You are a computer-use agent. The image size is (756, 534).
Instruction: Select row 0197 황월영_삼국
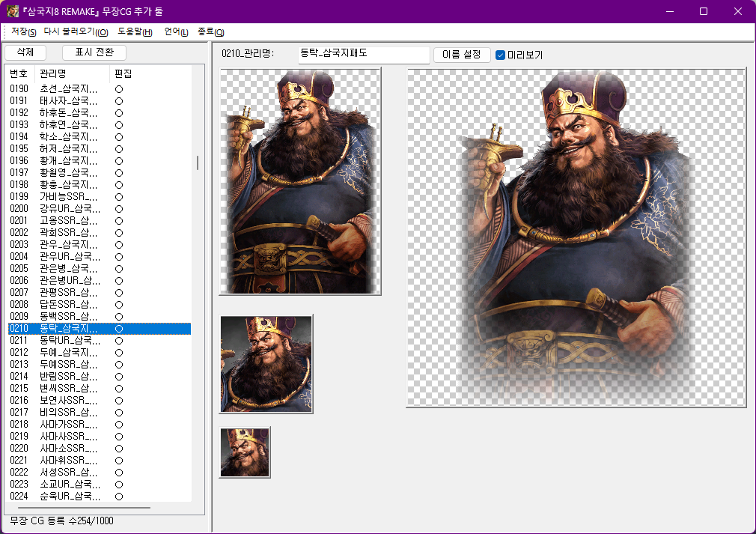pos(100,173)
